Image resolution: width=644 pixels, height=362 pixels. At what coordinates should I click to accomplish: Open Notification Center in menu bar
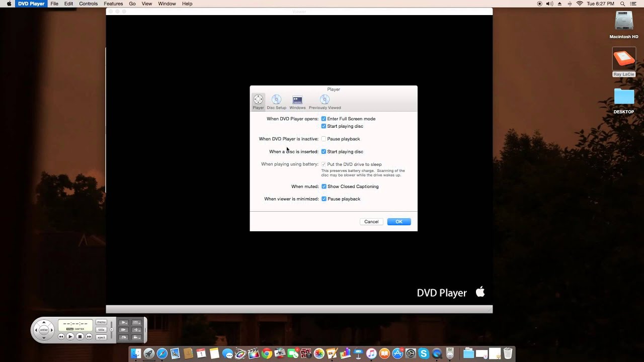click(634, 4)
